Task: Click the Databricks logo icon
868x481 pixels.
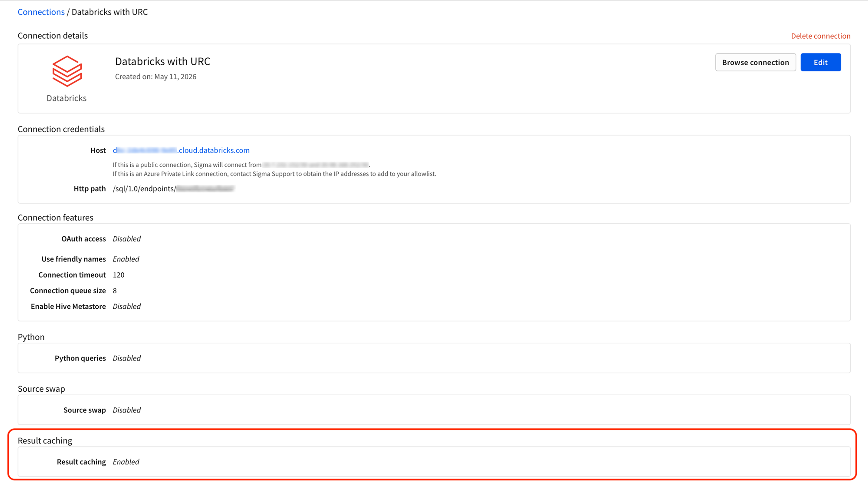Action: (x=67, y=71)
